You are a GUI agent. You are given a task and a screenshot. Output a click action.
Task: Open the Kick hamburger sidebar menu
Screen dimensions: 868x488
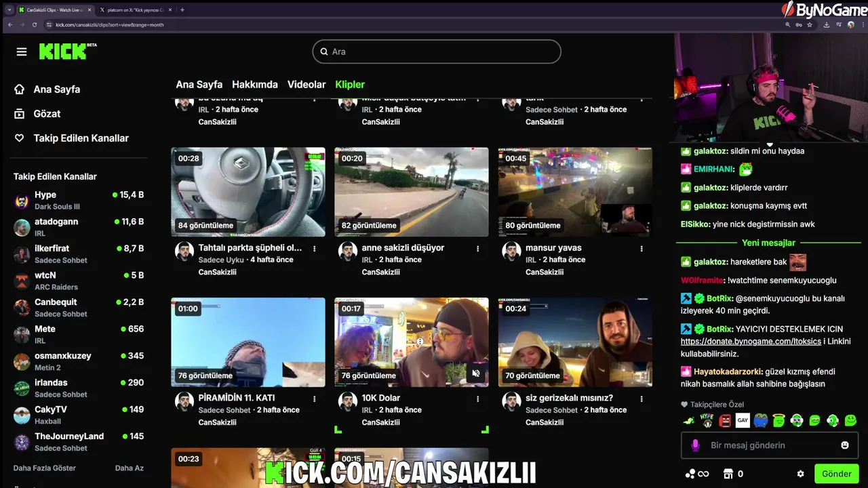point(22,52)
